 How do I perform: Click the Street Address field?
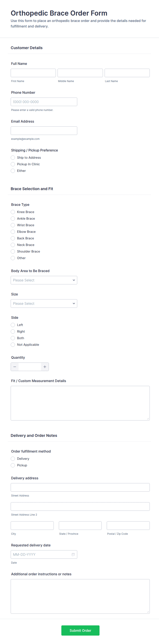click(x=80, y=487)
